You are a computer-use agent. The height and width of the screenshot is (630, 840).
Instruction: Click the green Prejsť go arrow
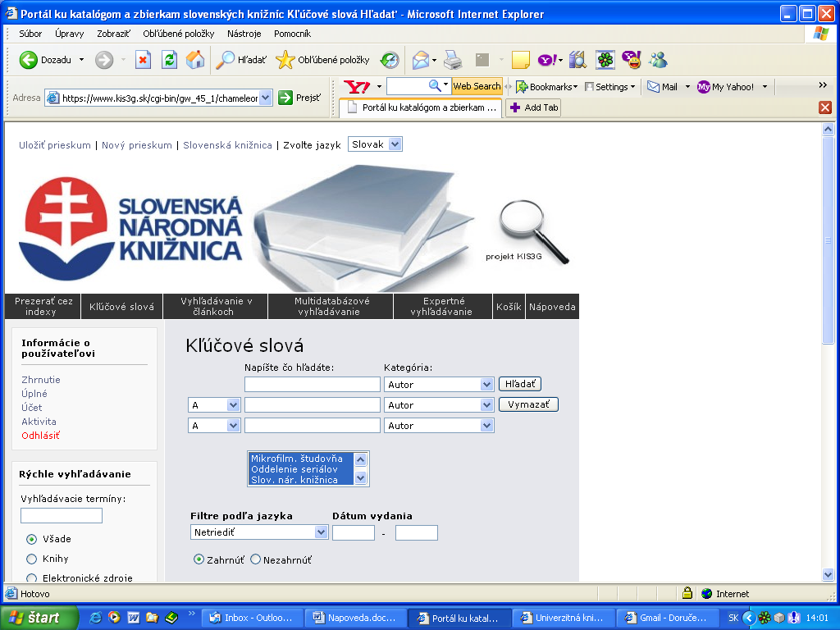285,98
